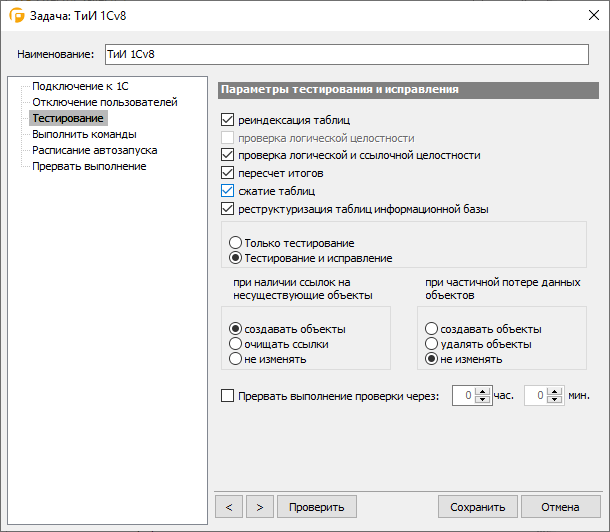Uncheck реиндексация таблиц checkbox
This screenshot has width=610, height=532.
[x=227, y=120]
